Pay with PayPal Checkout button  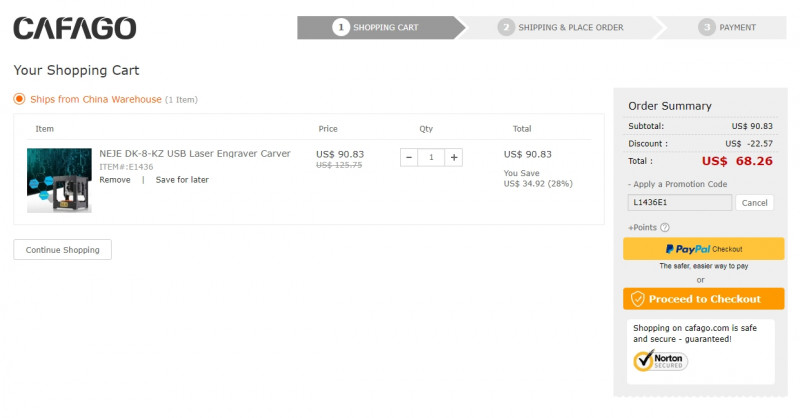704,249
